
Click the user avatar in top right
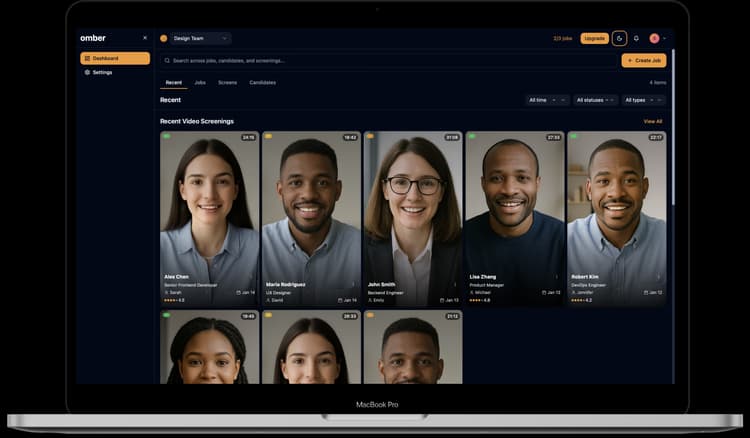[654, 38]
